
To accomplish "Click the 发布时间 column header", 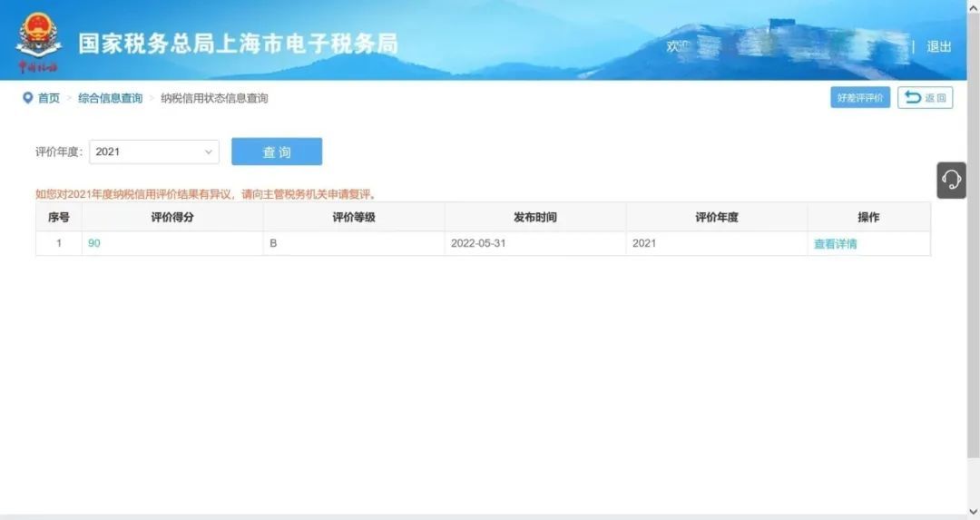I will [x=535, y=218].
